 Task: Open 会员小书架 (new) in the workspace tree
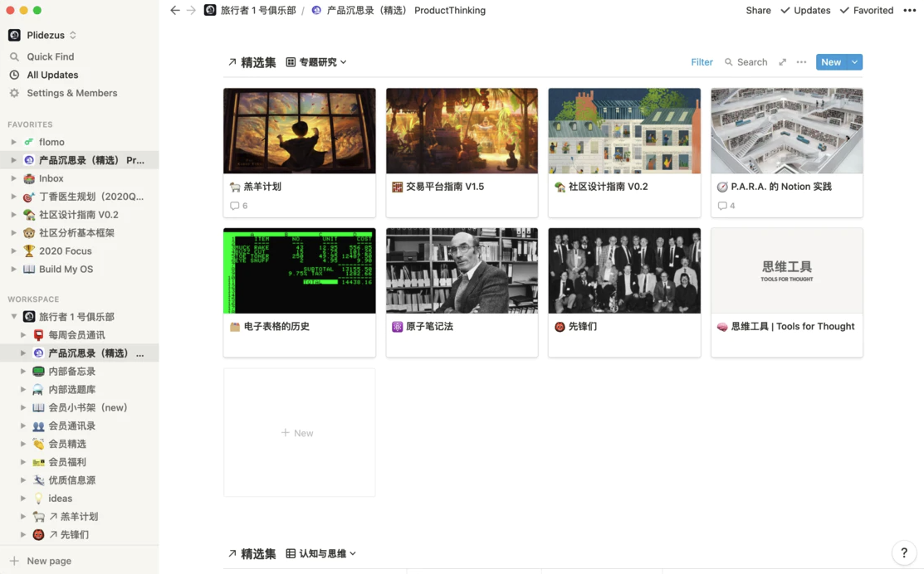pyautogui.click(x=88, y=407)
